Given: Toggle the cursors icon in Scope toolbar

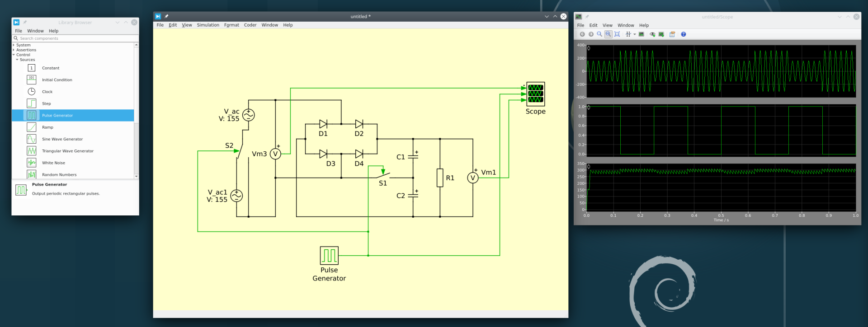Looking at the screenshot, I should click(x=628, y=34).
